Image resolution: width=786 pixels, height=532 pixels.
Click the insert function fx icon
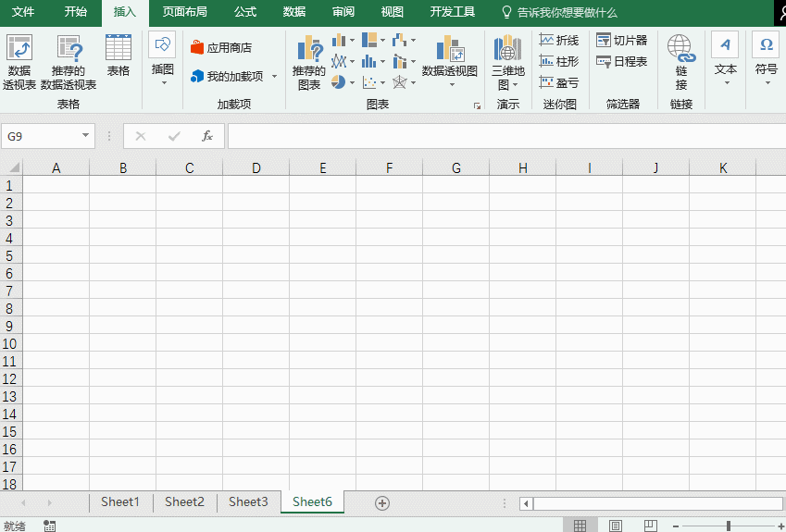tap(207, 136)
